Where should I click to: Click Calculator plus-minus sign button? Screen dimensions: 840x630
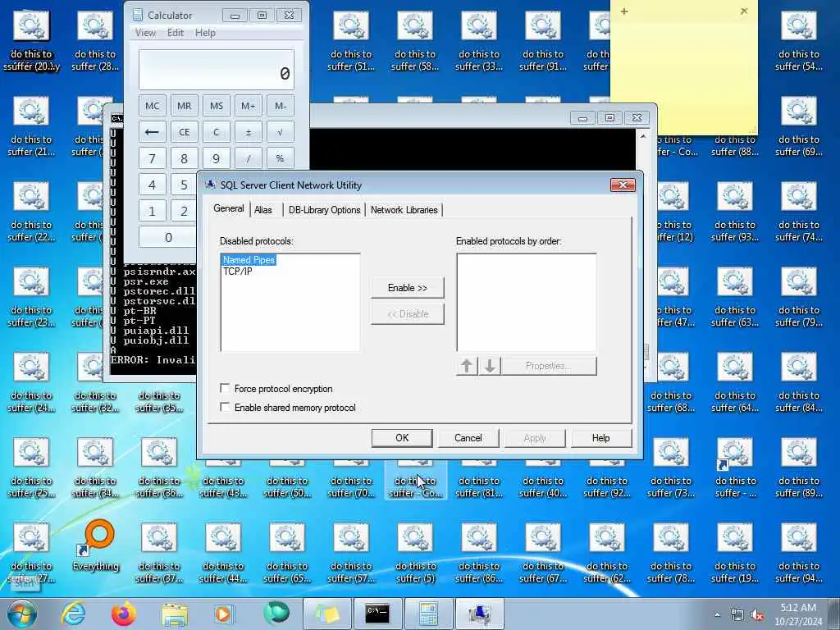[248, 132]
